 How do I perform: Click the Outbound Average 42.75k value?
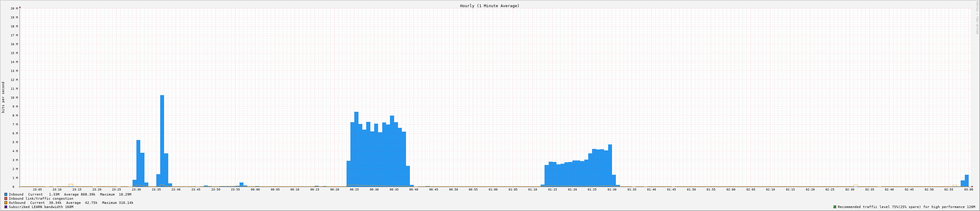click(x=91, y=203)
